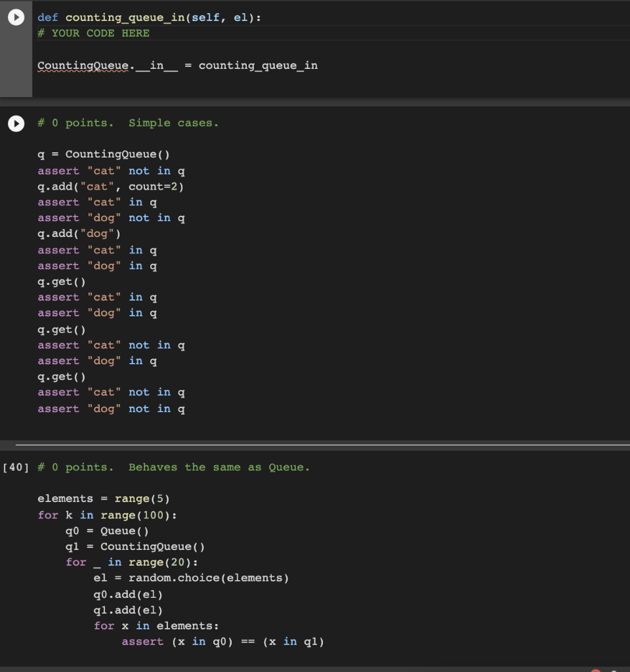
Task: Place cursor on "# YOUR CODE HERE" comment
Action: click(x=93, y=33)
